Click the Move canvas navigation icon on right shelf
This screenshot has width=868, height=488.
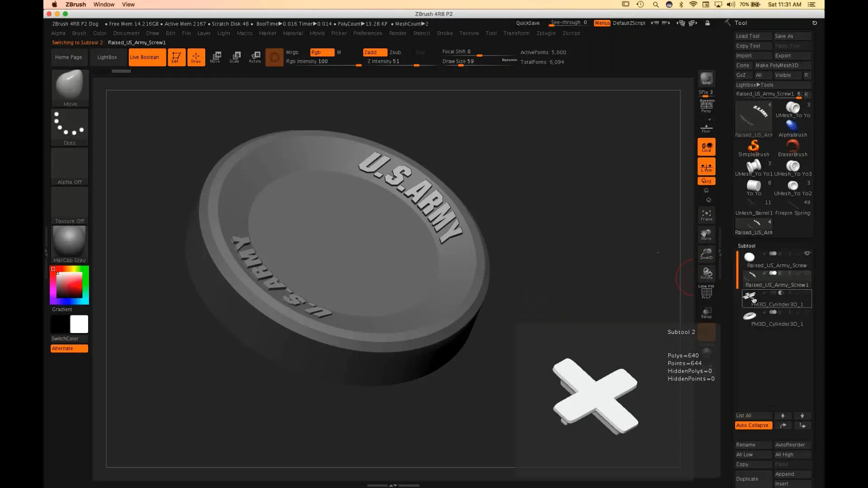pyautogui.click(x=706, y=235)
